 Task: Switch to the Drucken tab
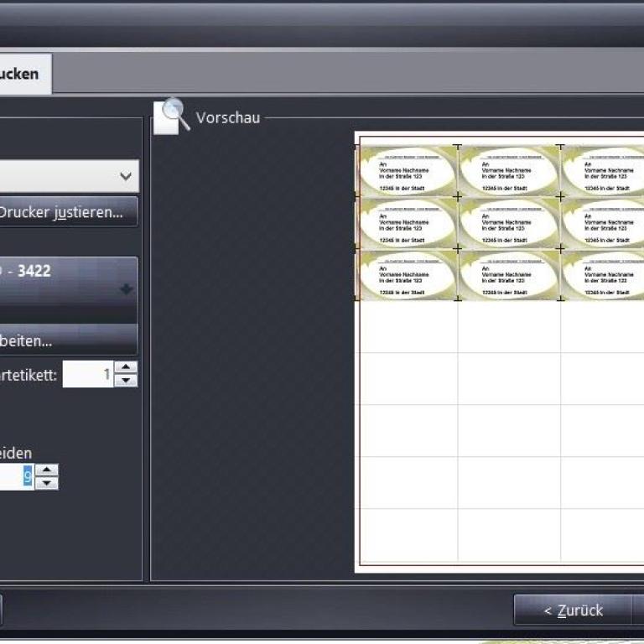point(23,74)
